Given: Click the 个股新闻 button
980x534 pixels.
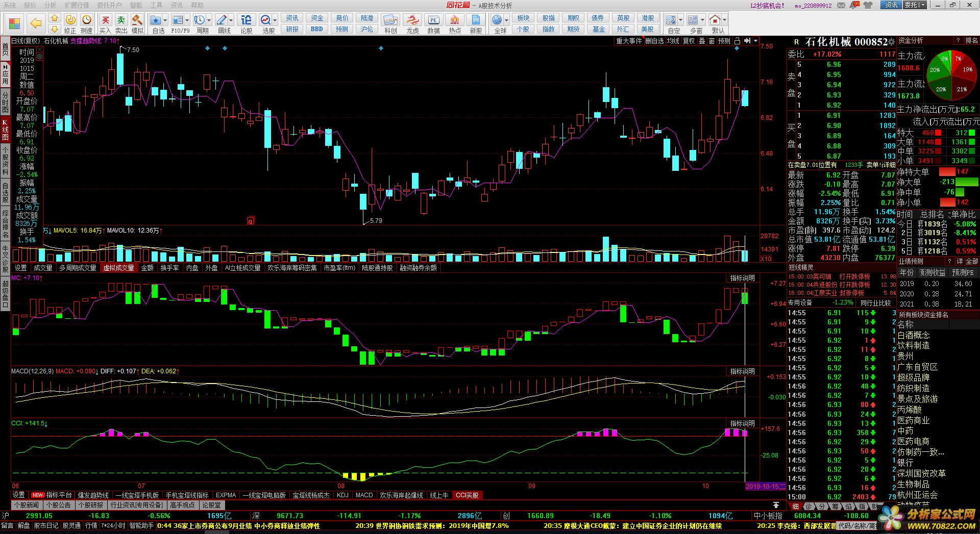Looking at the screenshot, I should click(27, 505).
